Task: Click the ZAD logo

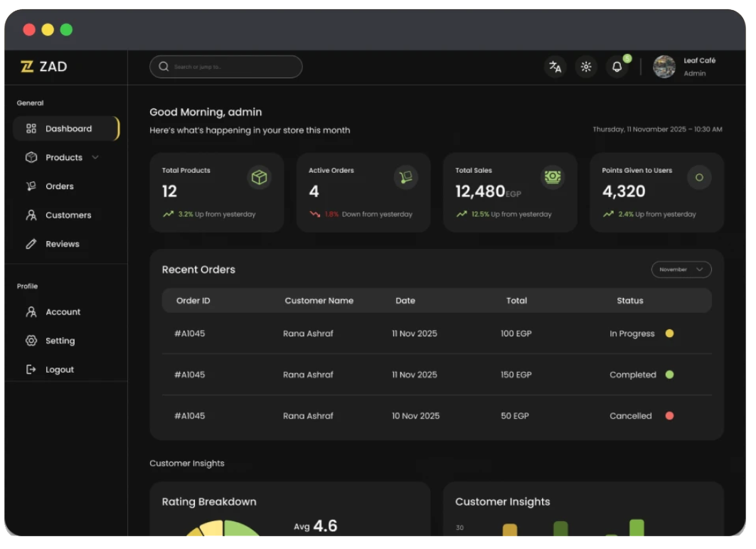Action: click(x=44, y=67)
